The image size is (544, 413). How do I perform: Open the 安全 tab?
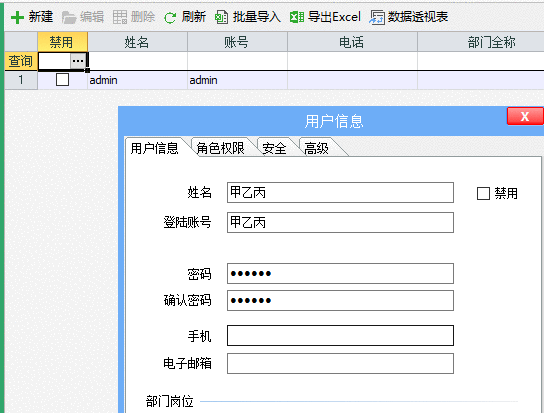274,148
